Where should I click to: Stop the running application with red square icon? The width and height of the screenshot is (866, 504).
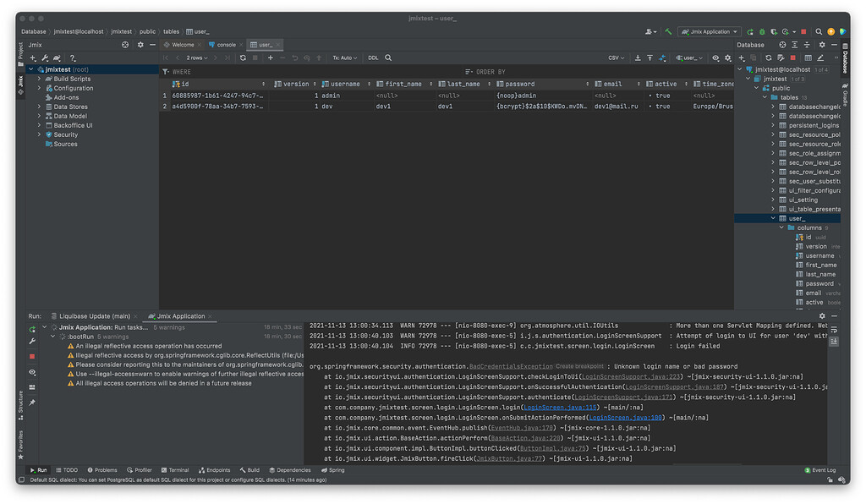803,30
